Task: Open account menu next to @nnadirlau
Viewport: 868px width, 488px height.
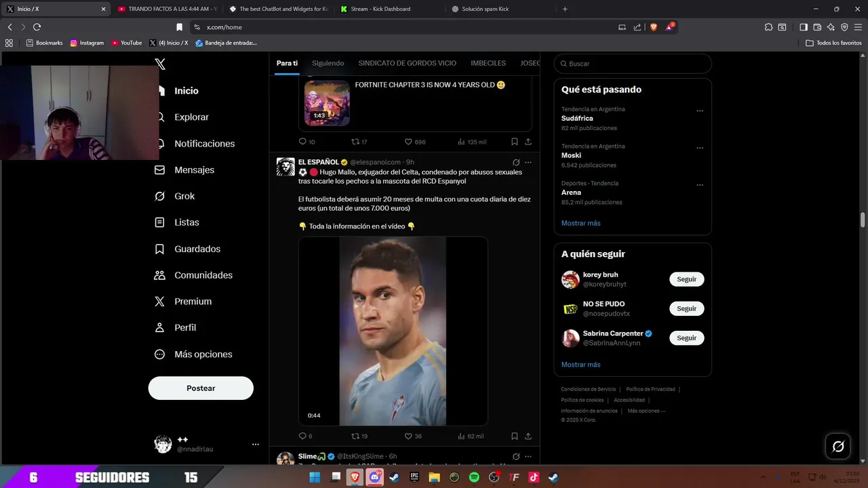Action: pos(256,445)
